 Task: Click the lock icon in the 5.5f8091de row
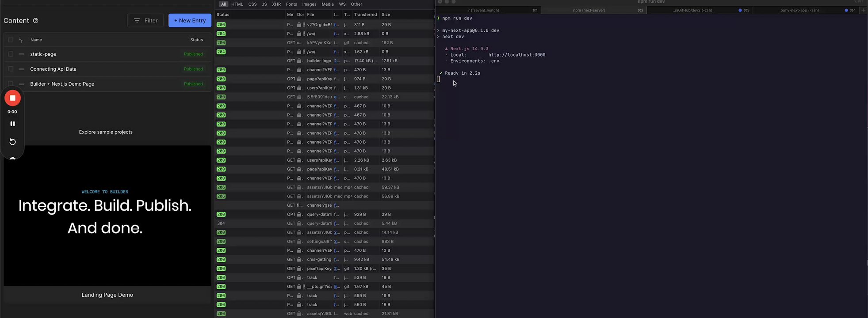pyautogui.click(x=299, y=97)
